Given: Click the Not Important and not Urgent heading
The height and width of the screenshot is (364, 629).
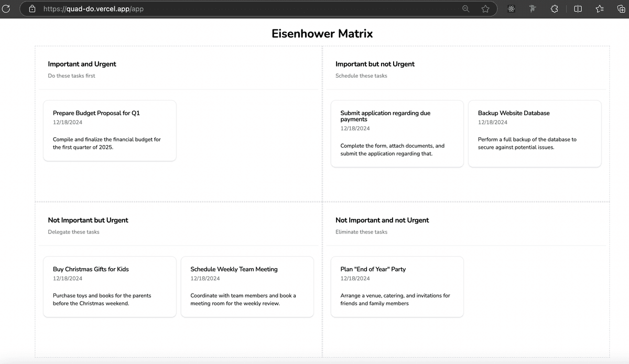Looking at the screenshot, I should click(x=382, y=220).
